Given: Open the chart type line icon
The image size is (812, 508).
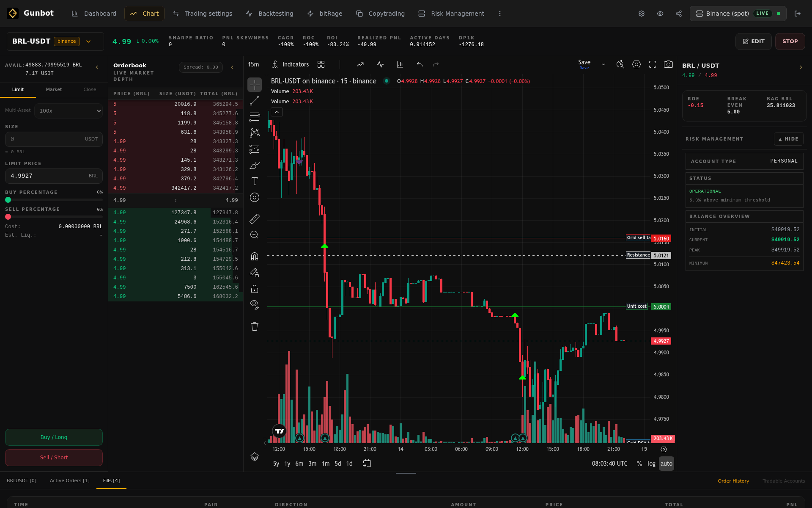Looking at the screenshot, I should [360, 64].
